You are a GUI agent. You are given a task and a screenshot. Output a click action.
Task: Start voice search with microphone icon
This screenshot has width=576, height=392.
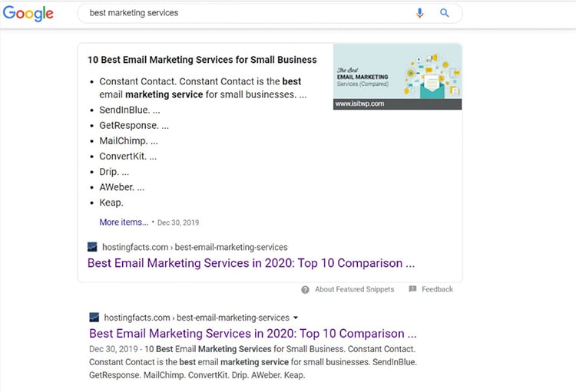pos(420,13)
